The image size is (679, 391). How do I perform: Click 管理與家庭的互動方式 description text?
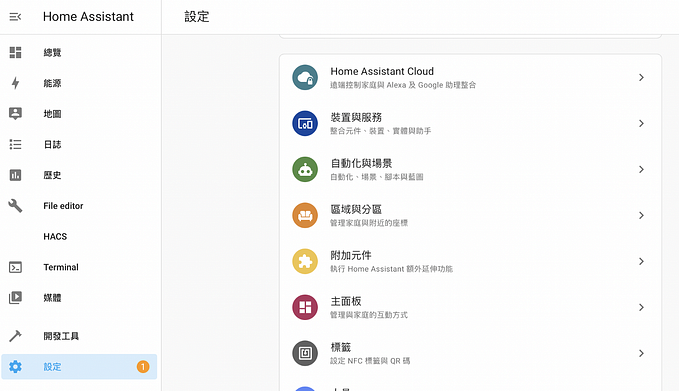pyautogui.click(x=369, y=314)
